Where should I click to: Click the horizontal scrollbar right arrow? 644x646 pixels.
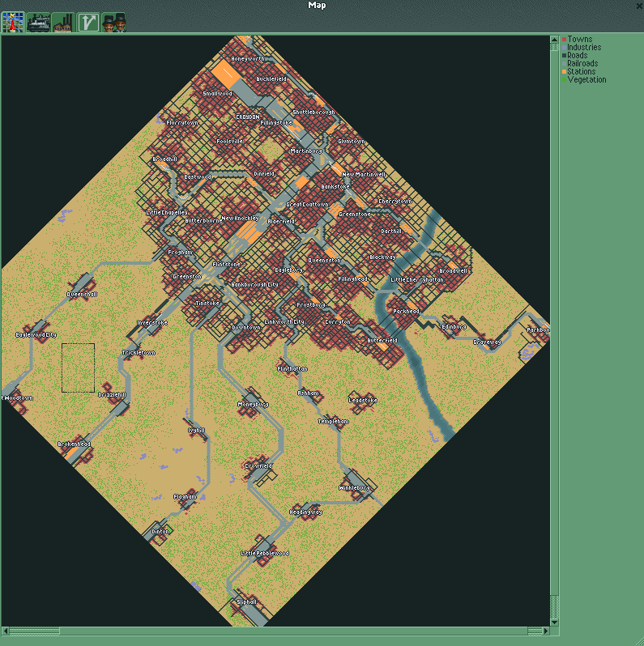[x=546, y=631]
